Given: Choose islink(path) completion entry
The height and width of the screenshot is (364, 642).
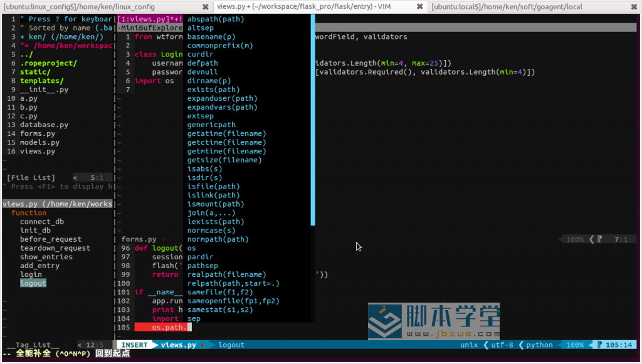Looking at the screenshot, I should [x=213, y=195].
